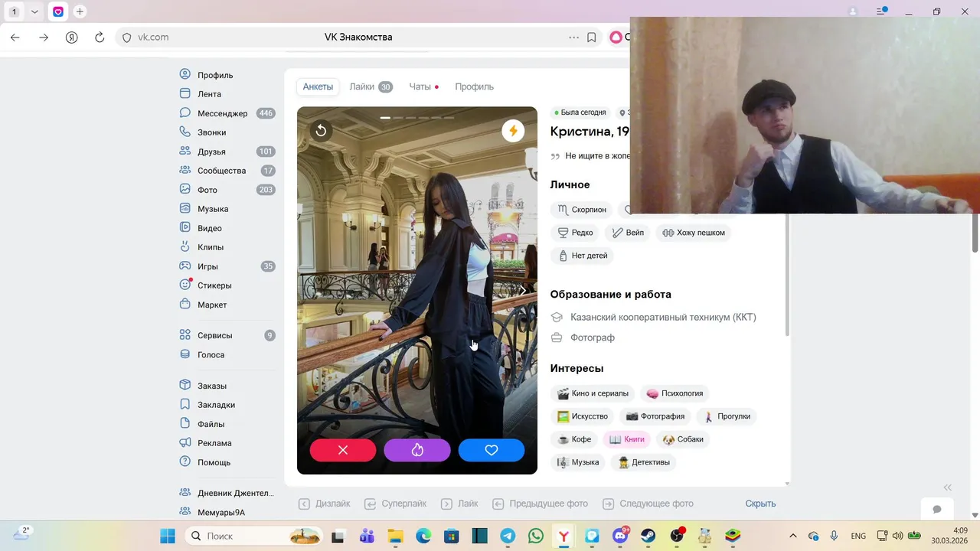Click the undo arrow on the photo
This screenshot has height=551, width=980.
click(321, 131)
